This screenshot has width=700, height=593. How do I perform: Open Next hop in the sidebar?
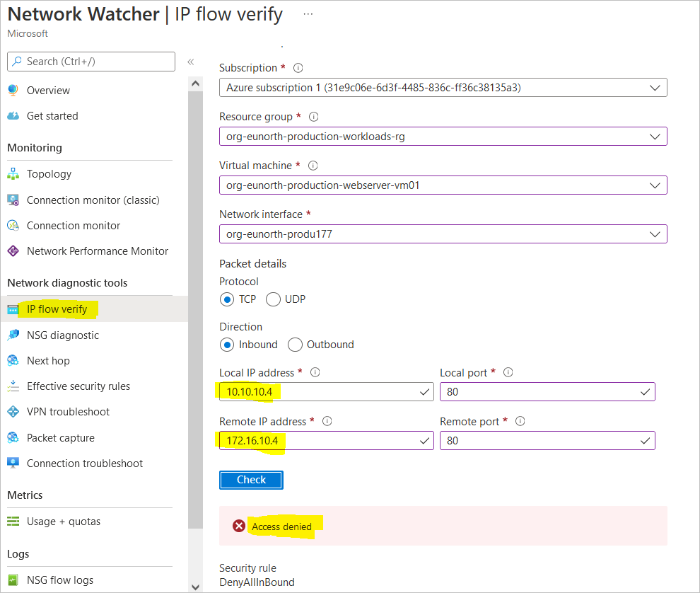click(x=48, y=361)
